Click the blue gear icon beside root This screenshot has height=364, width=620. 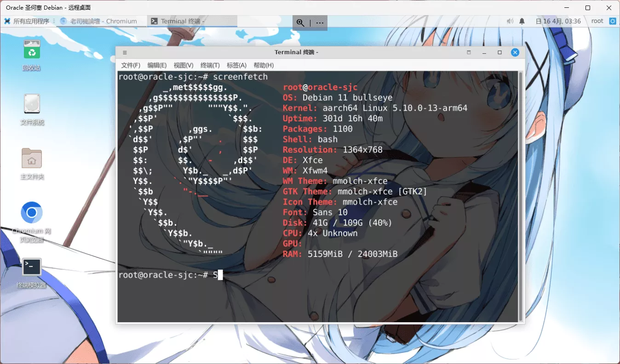[x=613, y=21]
